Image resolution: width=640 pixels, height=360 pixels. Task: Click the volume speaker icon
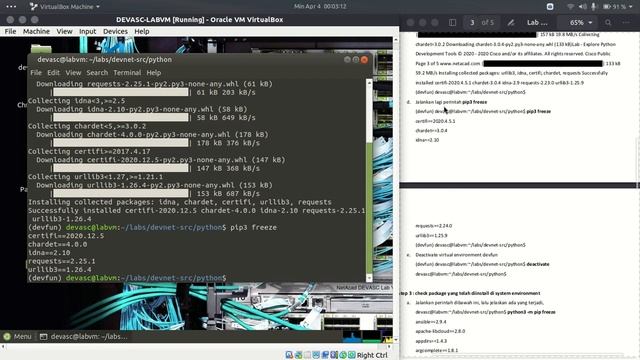582,7
